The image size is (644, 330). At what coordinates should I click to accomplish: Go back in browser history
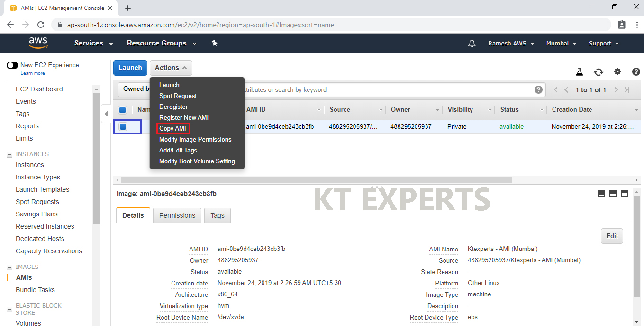[10, 25]
